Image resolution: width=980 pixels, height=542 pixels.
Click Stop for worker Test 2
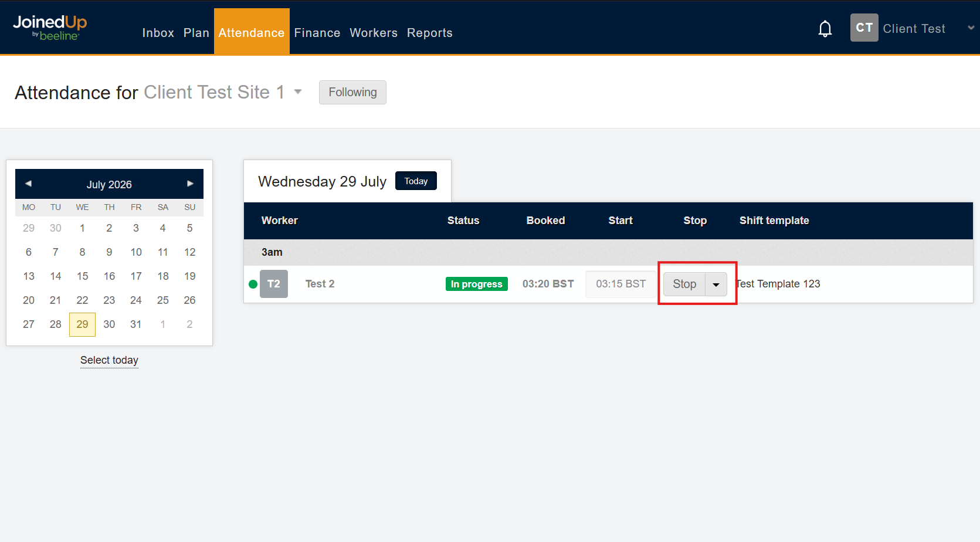tap(684, 284)
